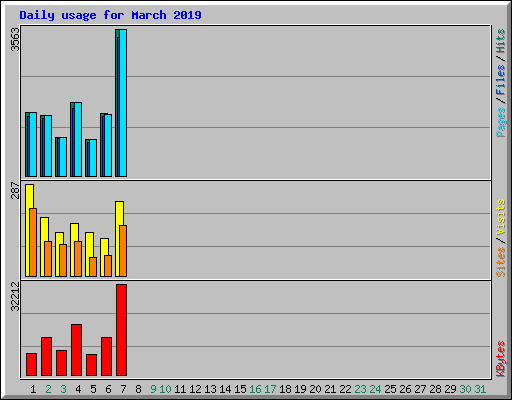
Task: Click green day label 31 on x-axis
Action: [x=480, y=389]
